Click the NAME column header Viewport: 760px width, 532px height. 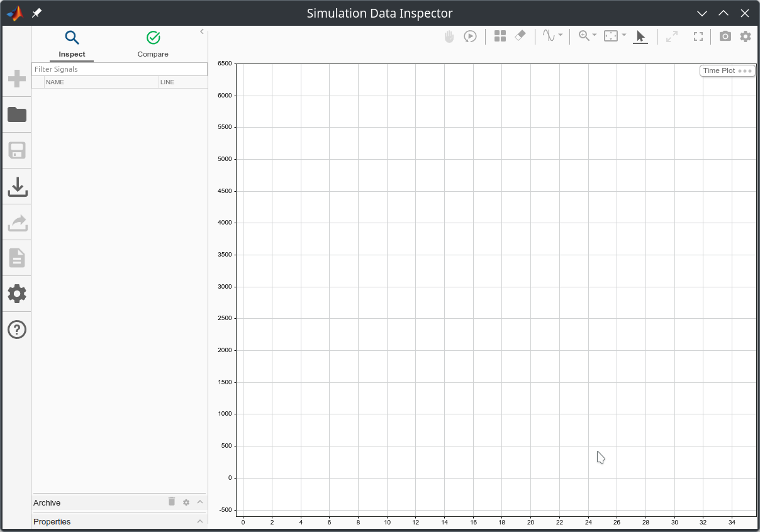point(101,82)
